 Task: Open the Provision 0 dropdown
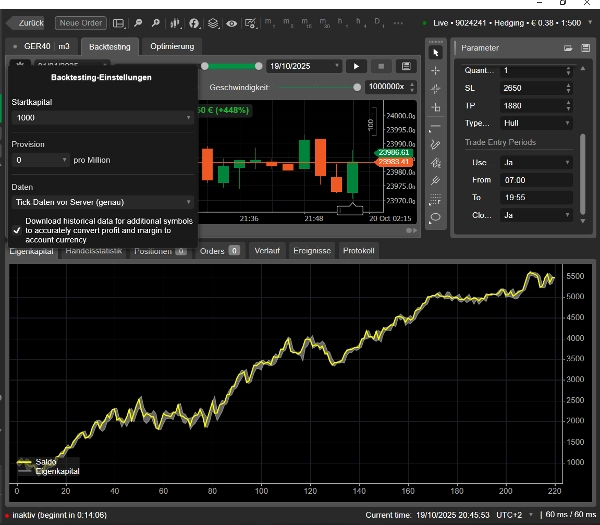pos(41,160)
